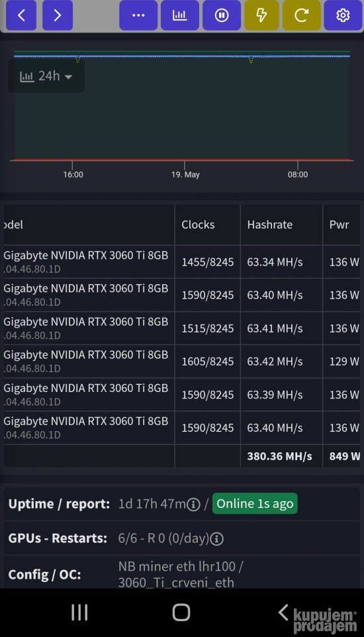Click the 129 W power cell

tap(341, 362)
